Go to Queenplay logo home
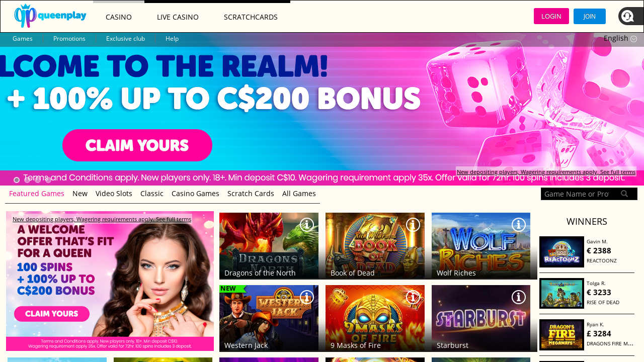This screenshot has width=644, height=362. tap(50, 16)
